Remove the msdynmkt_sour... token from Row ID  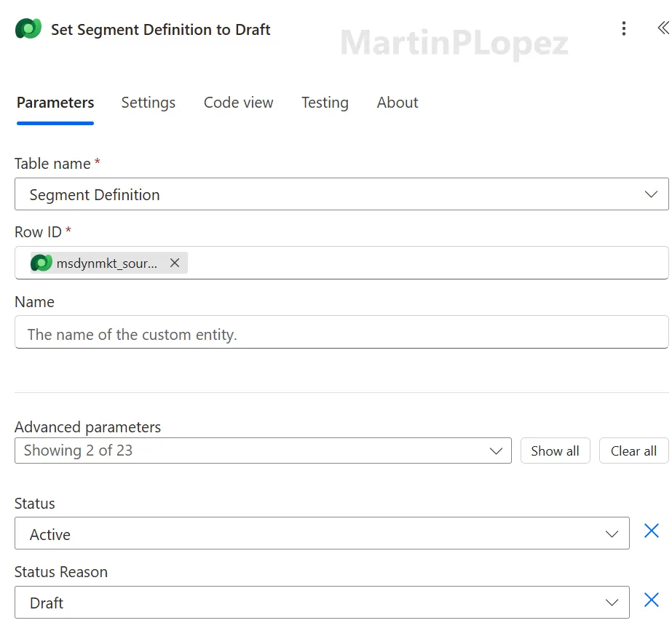175,263
